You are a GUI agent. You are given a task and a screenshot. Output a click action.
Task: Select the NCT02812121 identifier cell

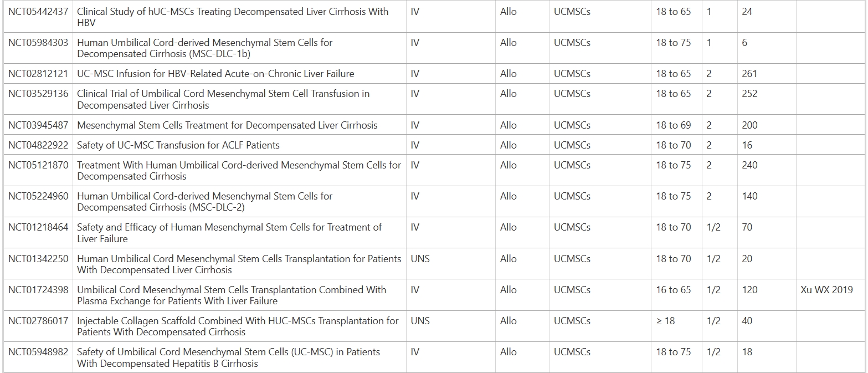tap(38, 74)
